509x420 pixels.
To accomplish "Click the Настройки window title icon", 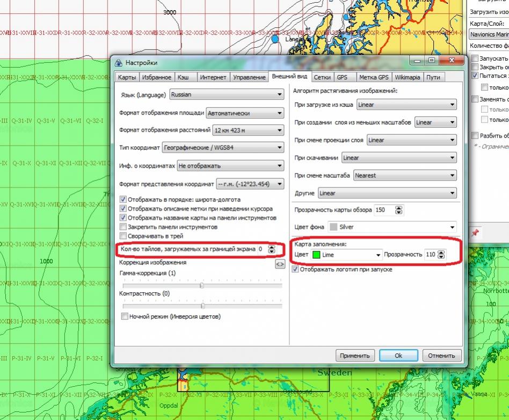I will (119, 63).
